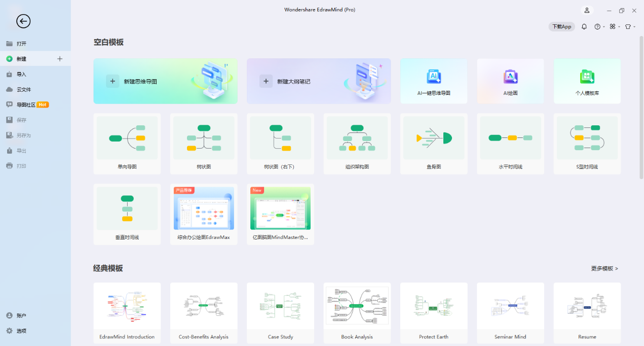Select 云文件 in the sidebar
The image size is (644, 346).
point(24,89)
